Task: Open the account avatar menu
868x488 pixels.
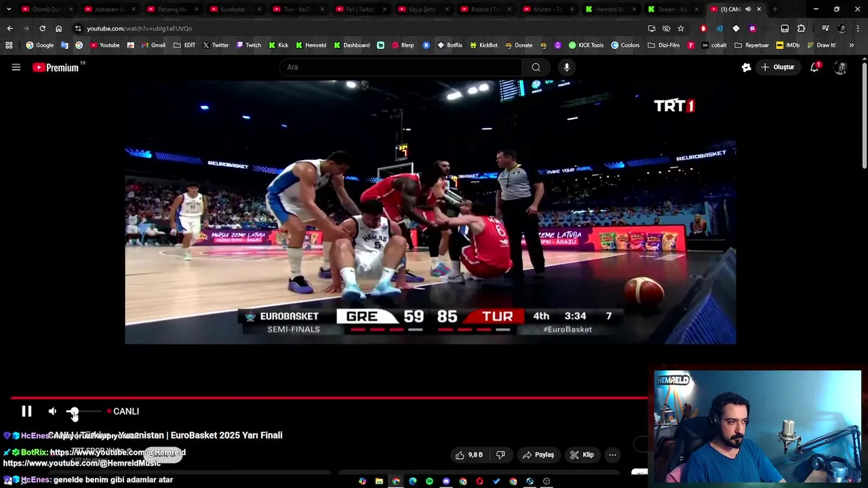Action: (x=840, y=67)
